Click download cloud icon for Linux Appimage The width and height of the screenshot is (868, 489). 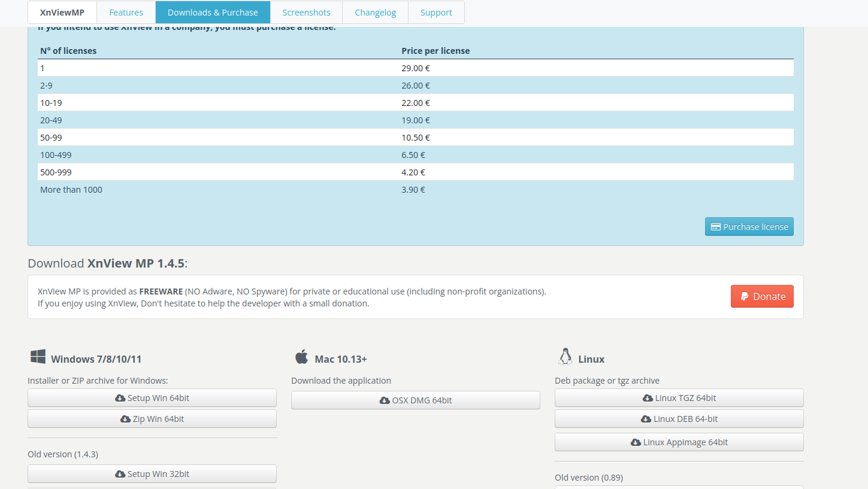pyautogui.click(x=636, y=442)
